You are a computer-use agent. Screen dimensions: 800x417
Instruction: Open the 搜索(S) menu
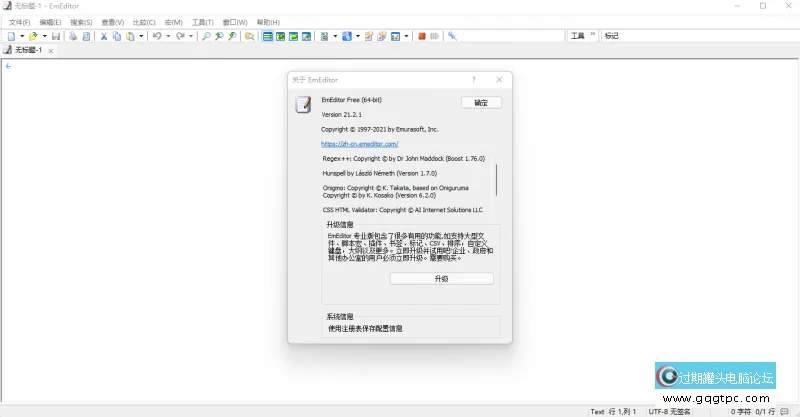coord(81,22)
